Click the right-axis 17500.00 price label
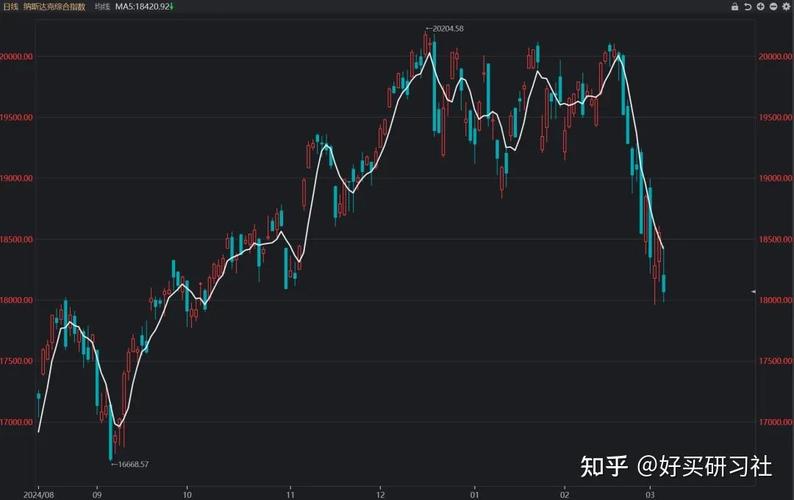This screenshot has height=500, width=794. point(775,361)
